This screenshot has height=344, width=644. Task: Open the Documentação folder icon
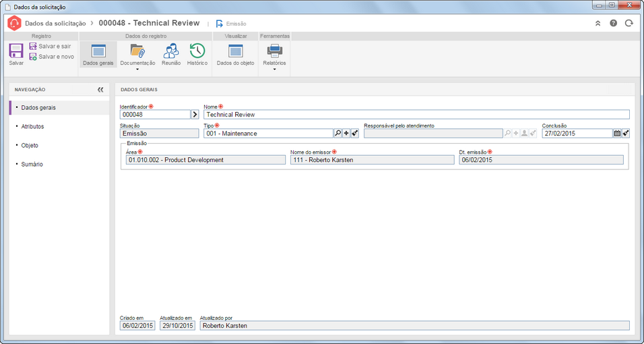tap(137, 51)
